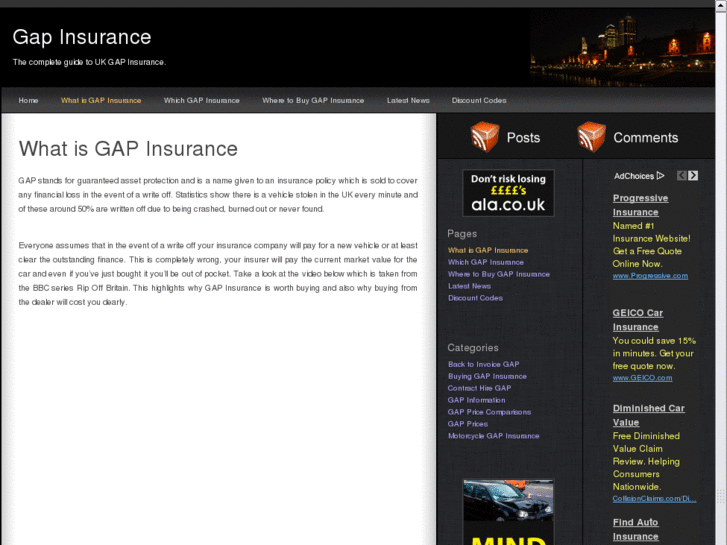The image size is (727, 545).
Task: Click the city skyline header image
Action: point(622,48)
